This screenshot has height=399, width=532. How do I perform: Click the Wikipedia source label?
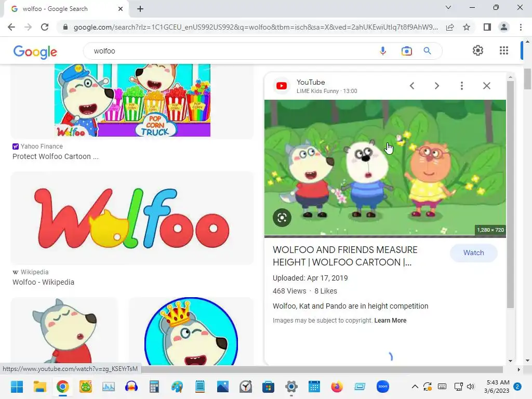coord(35,272)
